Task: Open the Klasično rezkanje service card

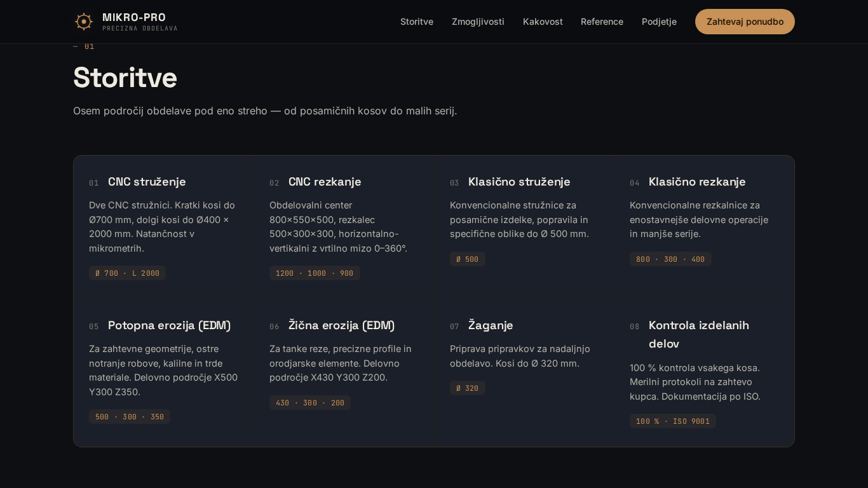Action: [697, 182]
